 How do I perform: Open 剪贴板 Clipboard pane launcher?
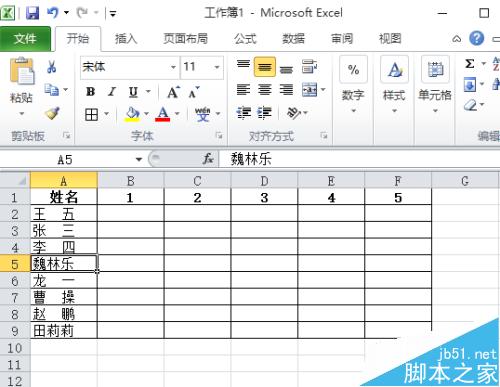[x=66, y=135]
